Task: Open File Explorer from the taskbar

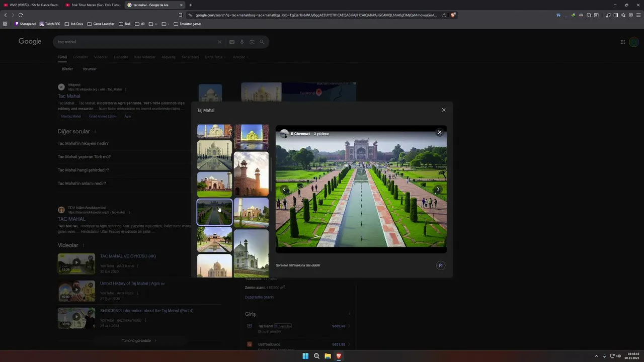Action: [x=328, y=356]
